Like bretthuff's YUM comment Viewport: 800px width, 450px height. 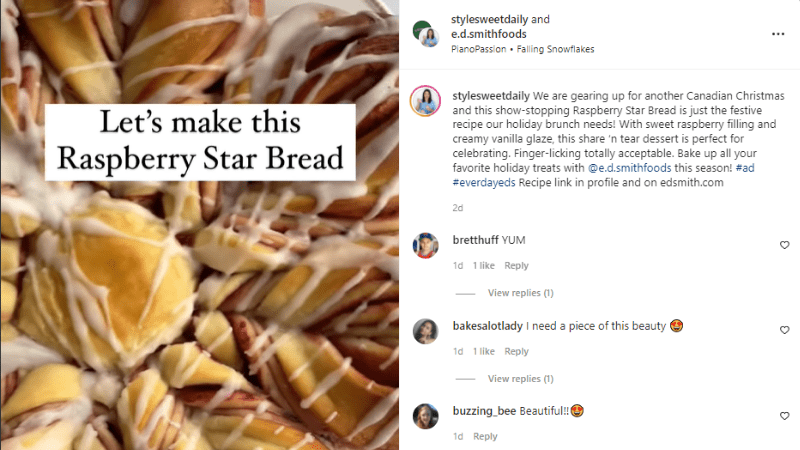tap(784, 245)
